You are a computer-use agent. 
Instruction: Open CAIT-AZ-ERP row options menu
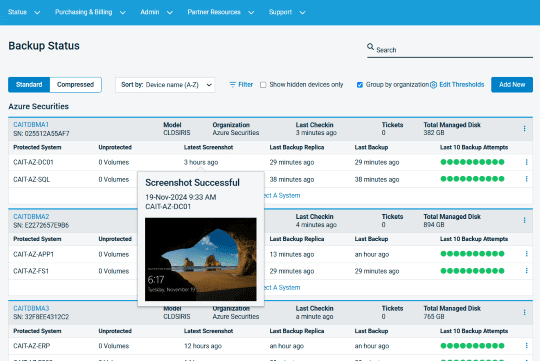(526, 345)
